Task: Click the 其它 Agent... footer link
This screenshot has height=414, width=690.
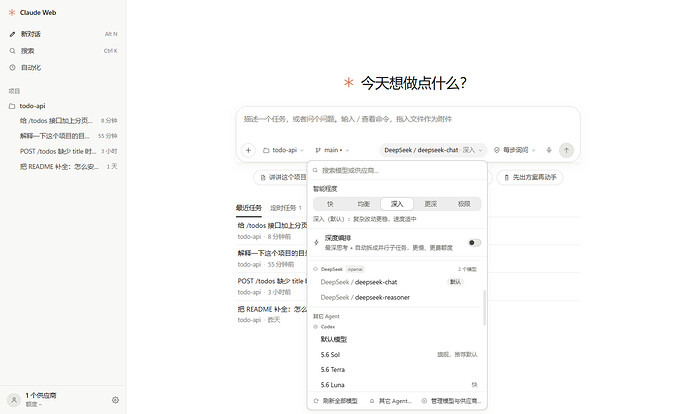Action: (x=390, y=401)
